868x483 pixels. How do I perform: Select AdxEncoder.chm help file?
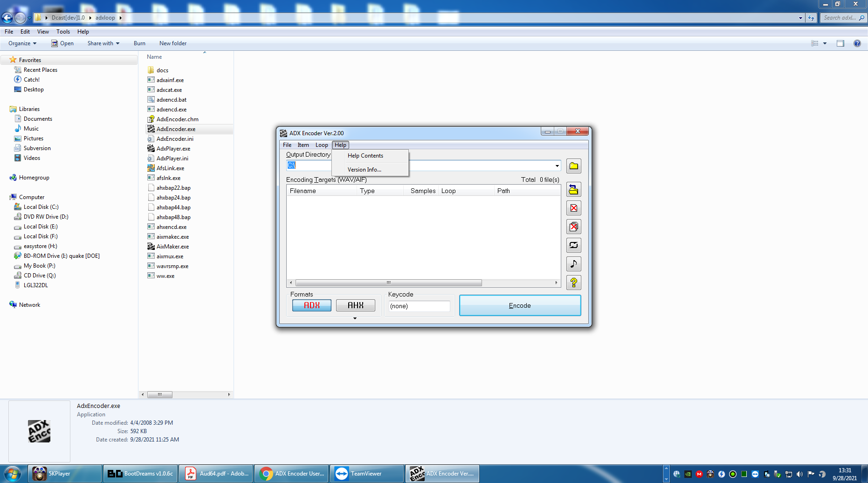pyautogui.click(x=178, y=119)
